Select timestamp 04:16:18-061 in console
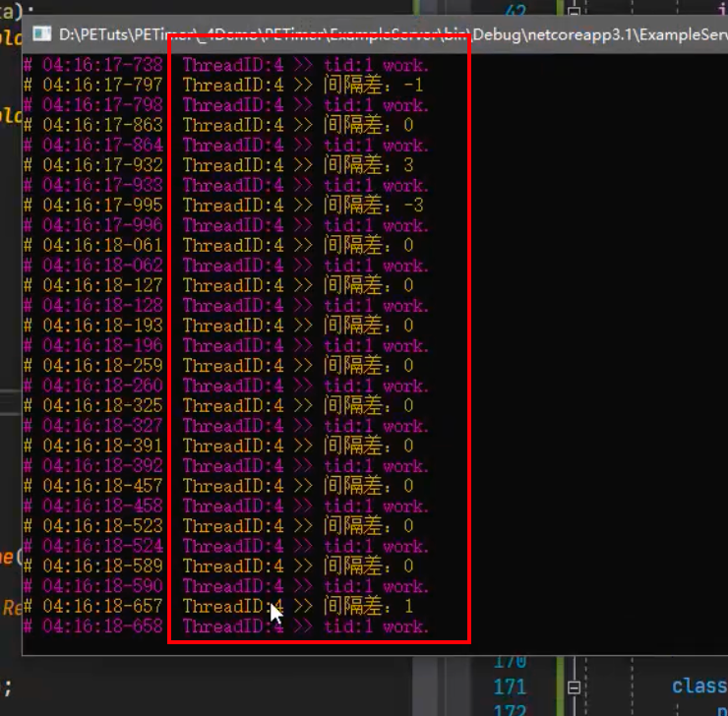Screen dimensions: 728x716 (102, 245)
